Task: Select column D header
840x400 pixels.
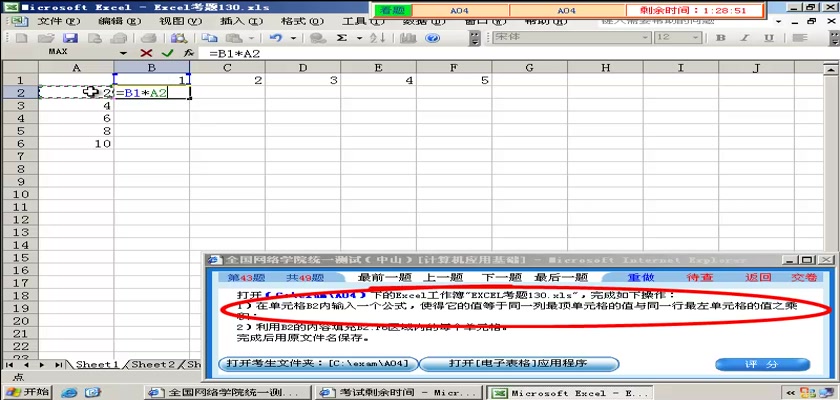Action: click(303, 67)
